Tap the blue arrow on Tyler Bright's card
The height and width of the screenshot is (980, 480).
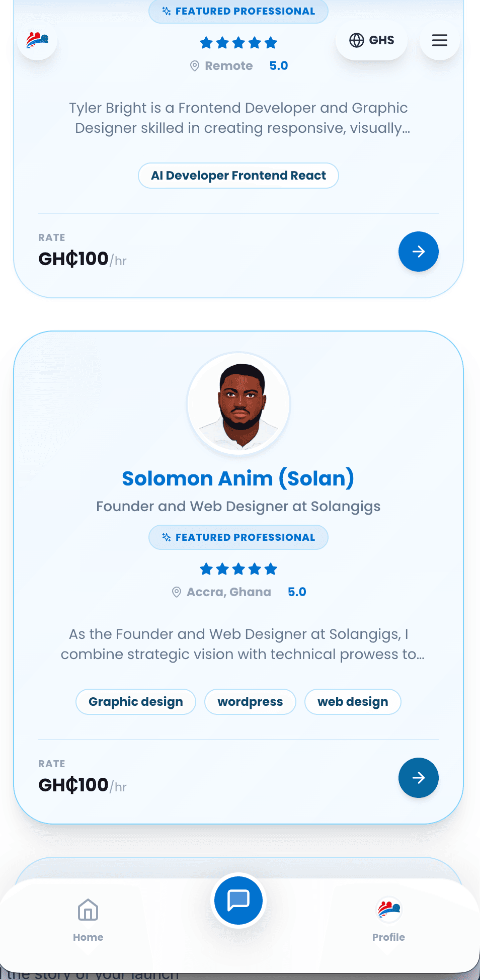(418, 252)
